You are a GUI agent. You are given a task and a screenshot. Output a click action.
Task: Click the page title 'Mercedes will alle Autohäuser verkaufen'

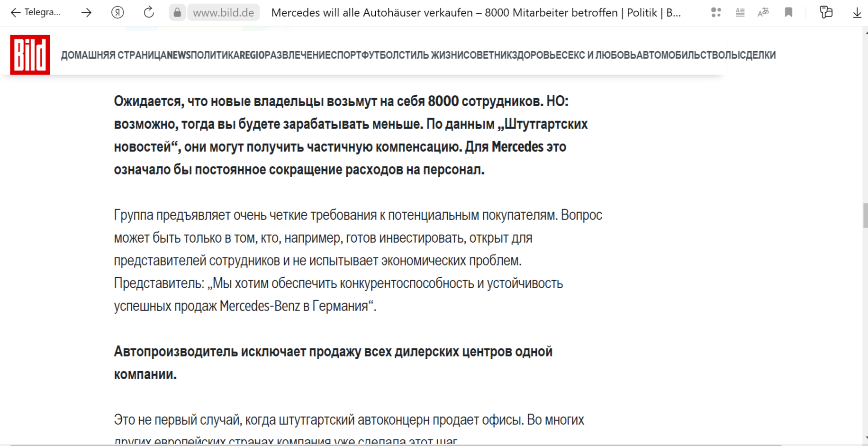476,13
